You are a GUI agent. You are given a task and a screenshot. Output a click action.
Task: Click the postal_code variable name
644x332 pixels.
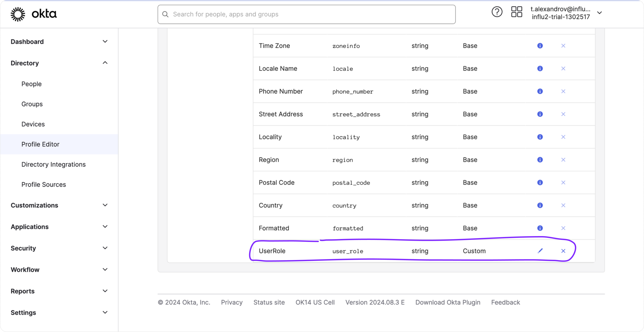[351, 183]
